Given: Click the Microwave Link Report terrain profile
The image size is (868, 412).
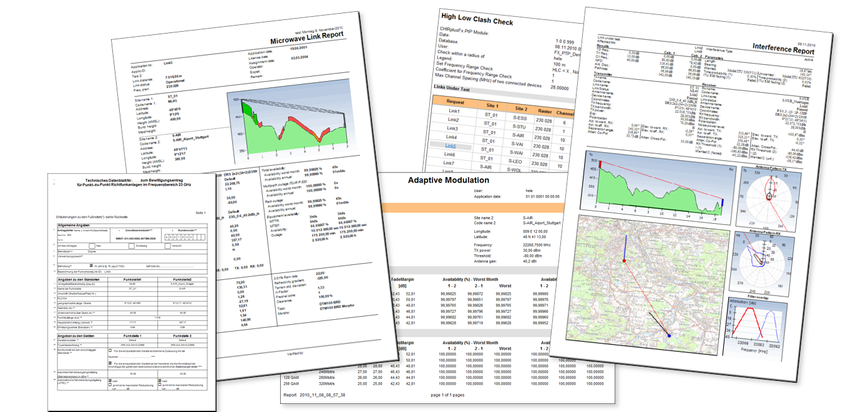Looking at the screenshot, I should (x=290, y=125).
